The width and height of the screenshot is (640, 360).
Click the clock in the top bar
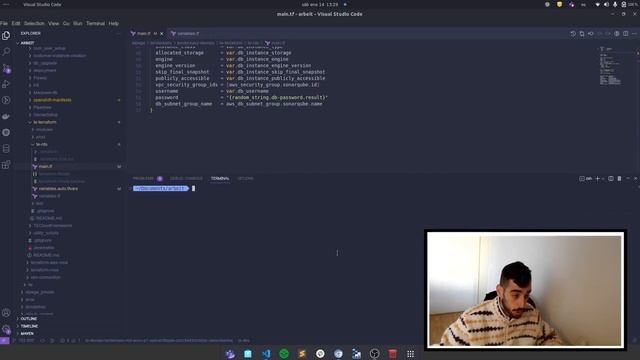320,4
